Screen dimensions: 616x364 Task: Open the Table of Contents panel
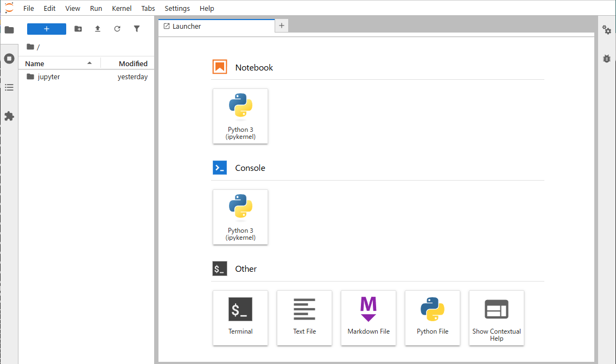click(9, 87)
